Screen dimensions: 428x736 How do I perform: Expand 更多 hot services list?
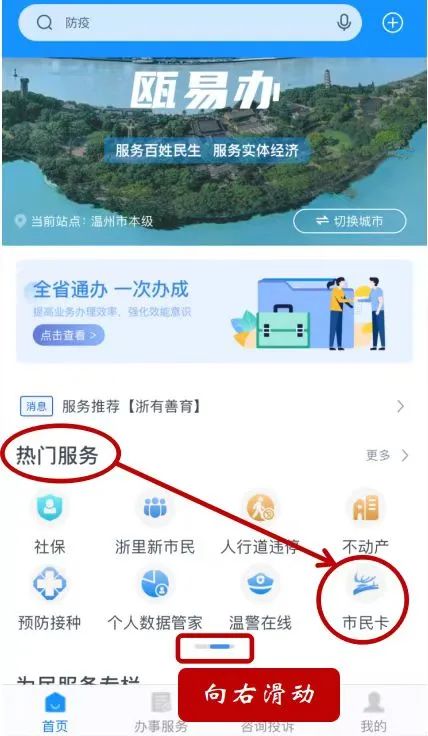(387, 455)
